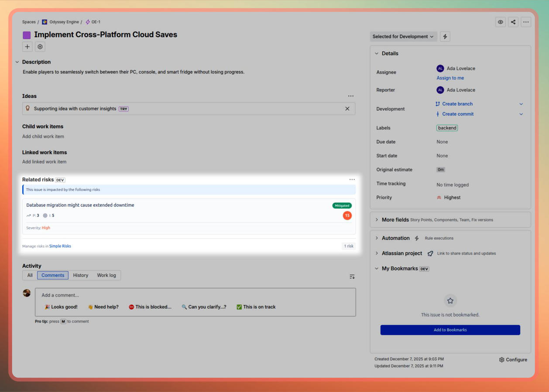Dismiss the supporting idea with the X
549x392 pixels.
point(347,108)
